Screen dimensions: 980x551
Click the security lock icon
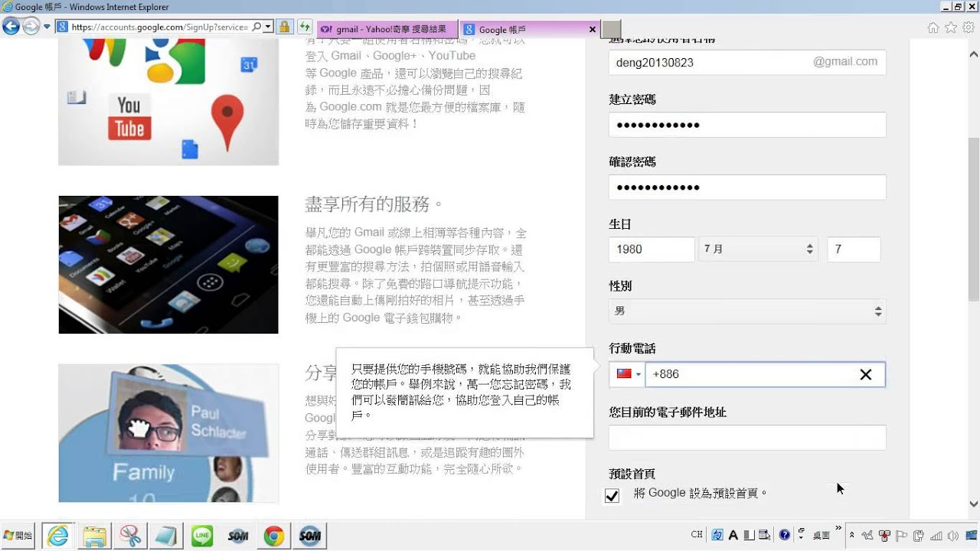pyautogui.click(x=284, y=27)
